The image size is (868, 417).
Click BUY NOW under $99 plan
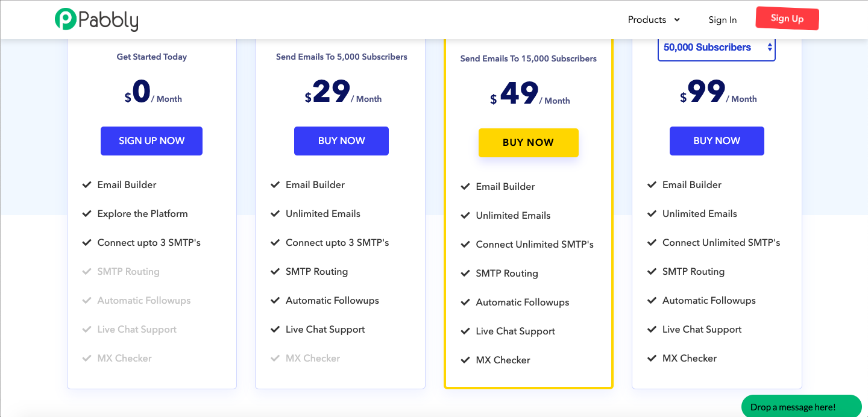point(717,141)
